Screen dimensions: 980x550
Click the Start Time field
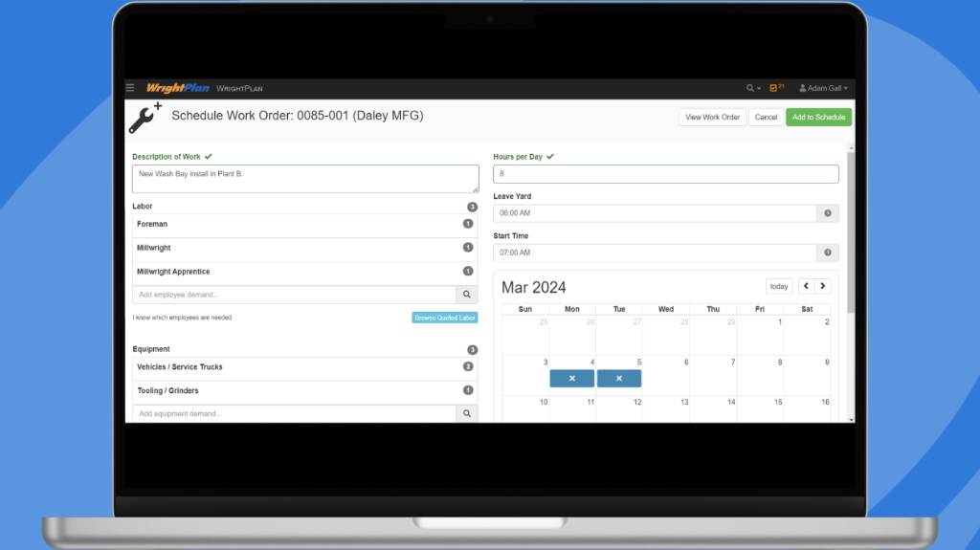pos(655,253)
